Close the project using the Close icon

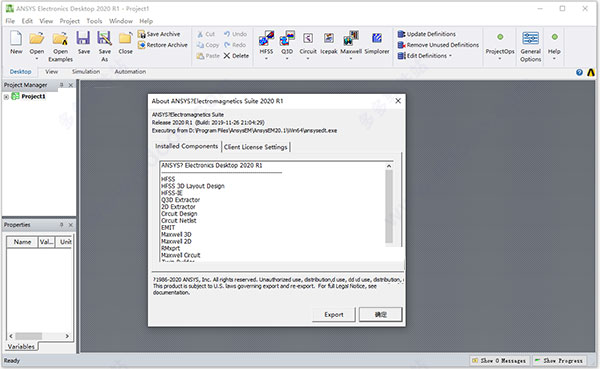pos(125,38)
